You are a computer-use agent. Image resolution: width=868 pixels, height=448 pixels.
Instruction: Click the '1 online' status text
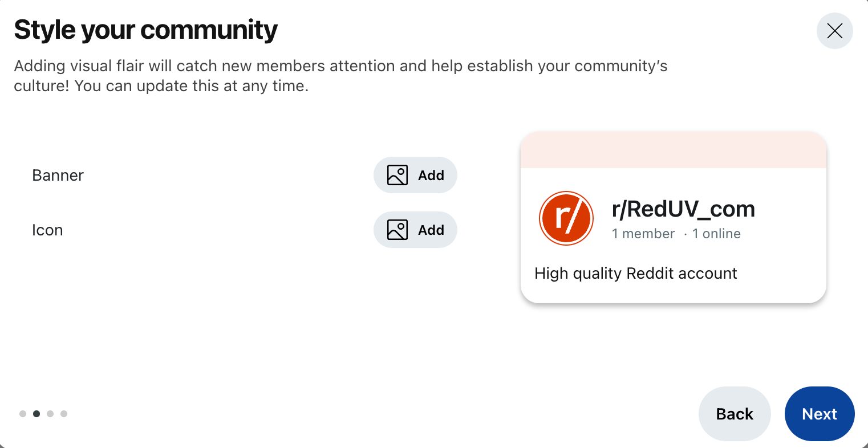tap(716, 234)
